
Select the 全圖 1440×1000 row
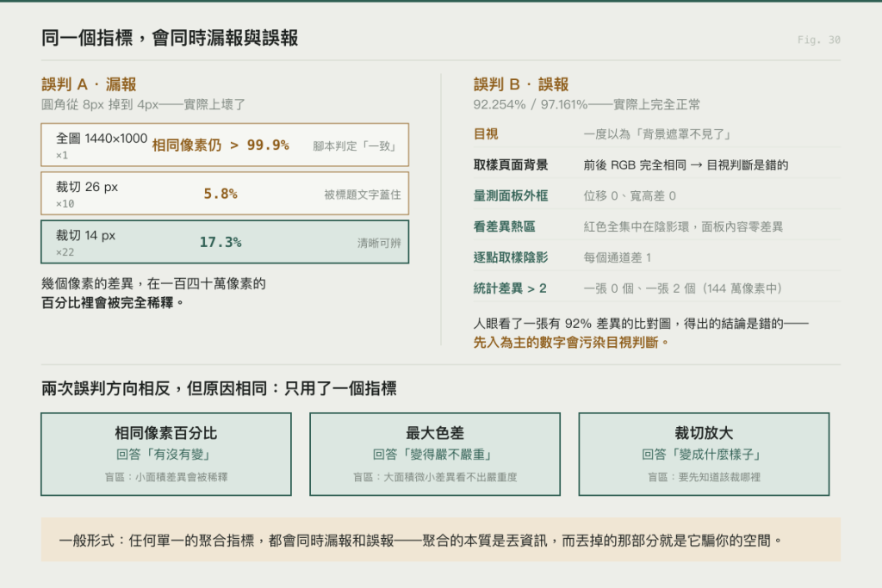click(x=225, y=145)
